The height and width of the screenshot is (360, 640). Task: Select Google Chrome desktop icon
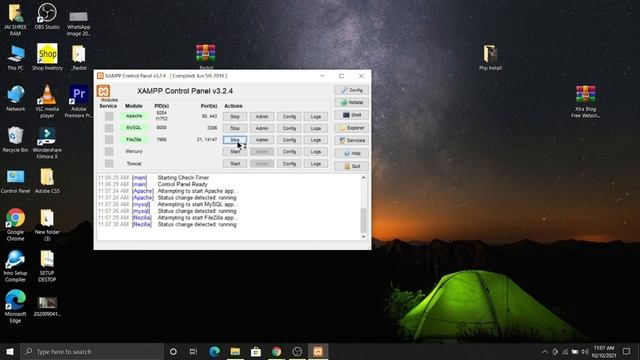pyautogui.click(x=16, y=225)
